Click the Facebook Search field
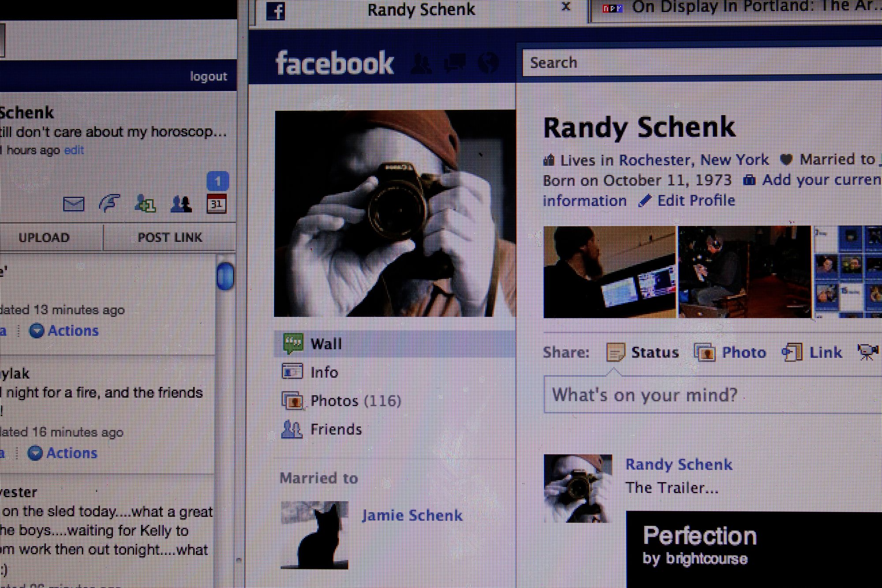 (x=702, y=63)
